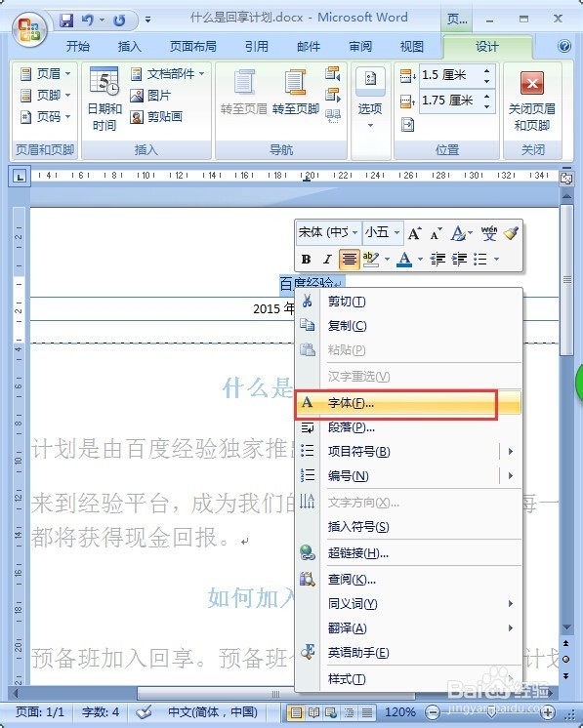Image resolution: width=583 pixels, height=728 pixels.
Task: Click the zoom slider handle
Action: (491, 712)
